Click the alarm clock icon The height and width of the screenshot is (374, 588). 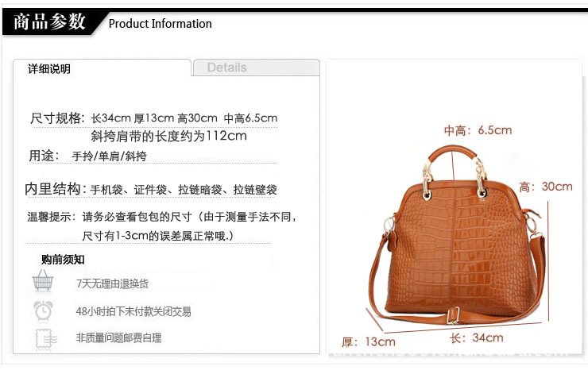point(43,310)
